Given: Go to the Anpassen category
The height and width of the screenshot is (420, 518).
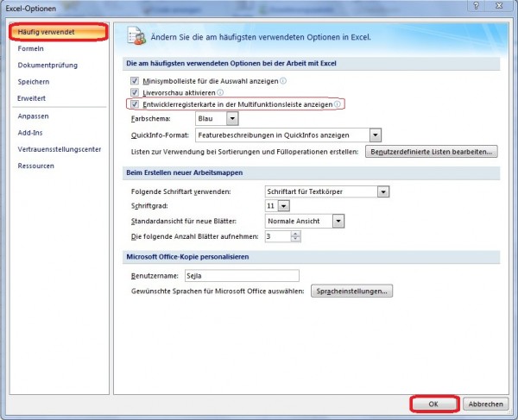Looking at the screenshot, I should [x=33, y=116].
